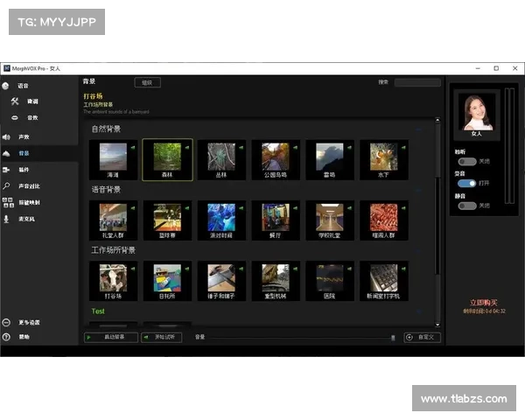Click the 组织 organize button
Viewport: 525px width, 420px height.
point(147,83)
